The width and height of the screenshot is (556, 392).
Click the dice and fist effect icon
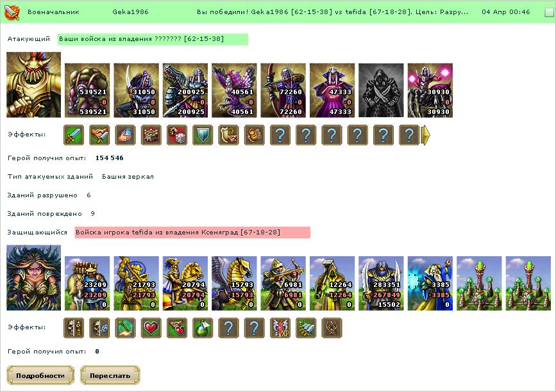point(177,135)
